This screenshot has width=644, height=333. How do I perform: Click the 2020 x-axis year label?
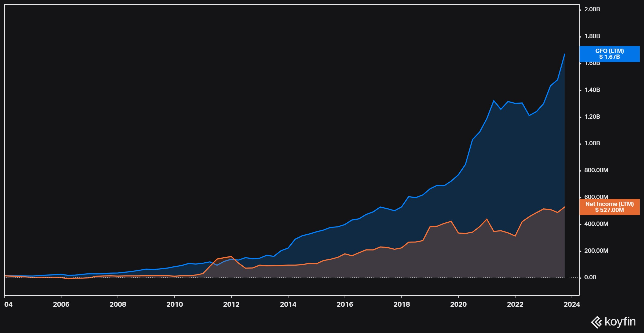458,304
